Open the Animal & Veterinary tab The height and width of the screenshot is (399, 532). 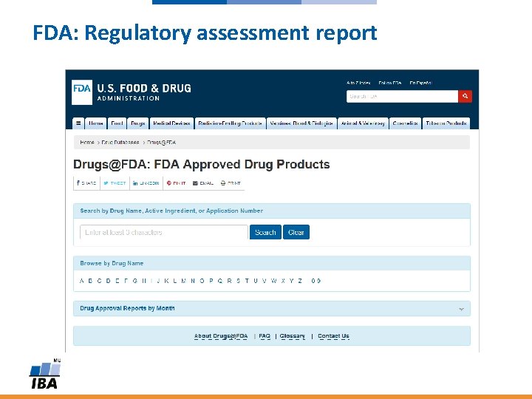(x=363, y=123)
